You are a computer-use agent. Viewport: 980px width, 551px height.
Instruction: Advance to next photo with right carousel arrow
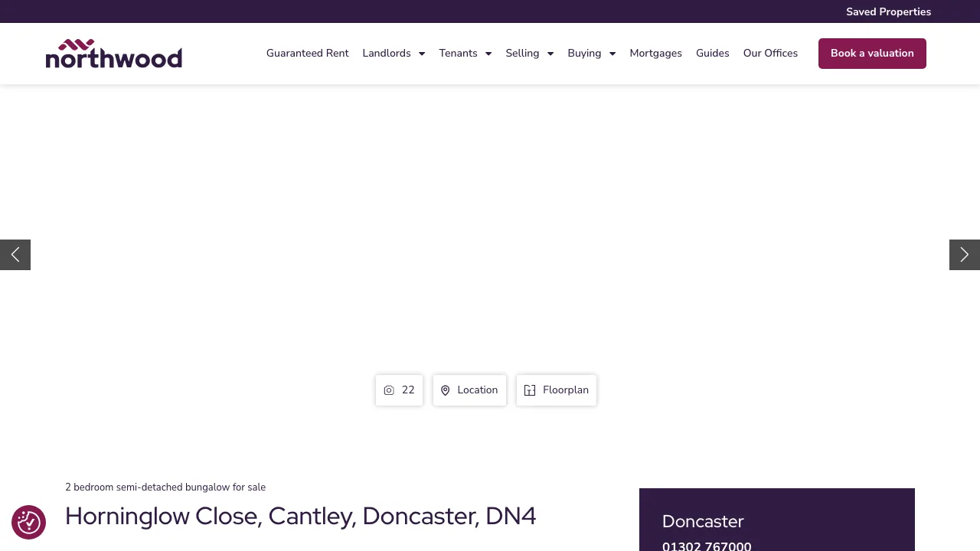point(964,254)
